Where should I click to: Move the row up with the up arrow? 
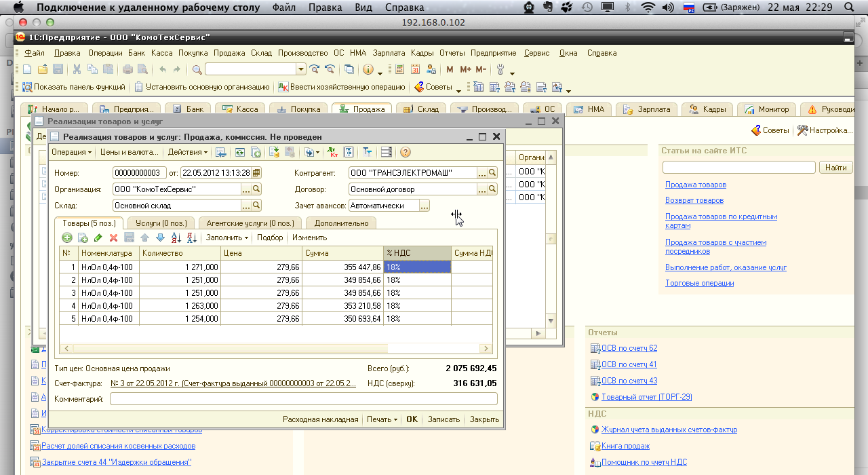(x=144, y=237)
